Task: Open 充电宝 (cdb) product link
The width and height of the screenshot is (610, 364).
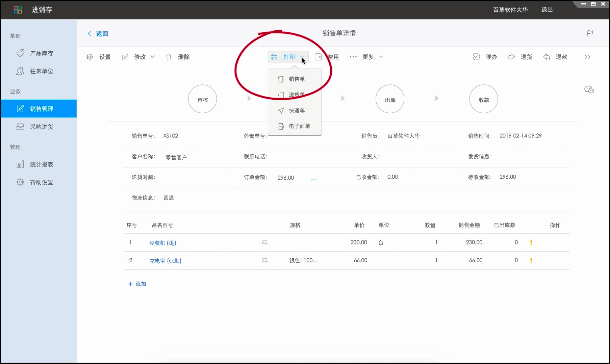Action: (166, 261)
